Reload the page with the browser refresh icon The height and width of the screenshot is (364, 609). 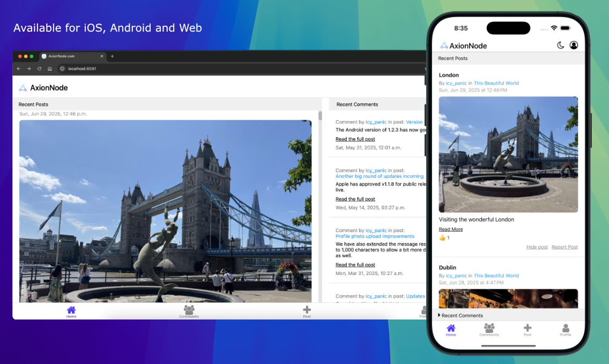[x=39, y=69]
